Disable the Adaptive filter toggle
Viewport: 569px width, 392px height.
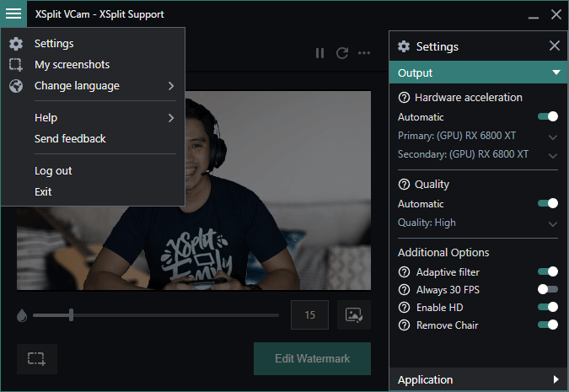[548, 271]
